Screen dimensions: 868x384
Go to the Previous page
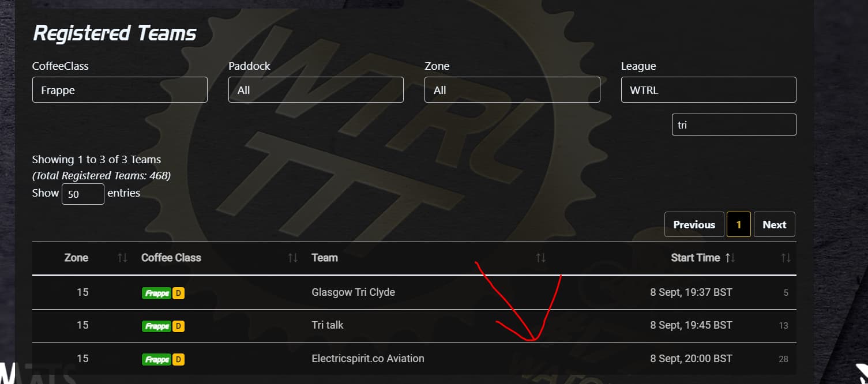694,225
